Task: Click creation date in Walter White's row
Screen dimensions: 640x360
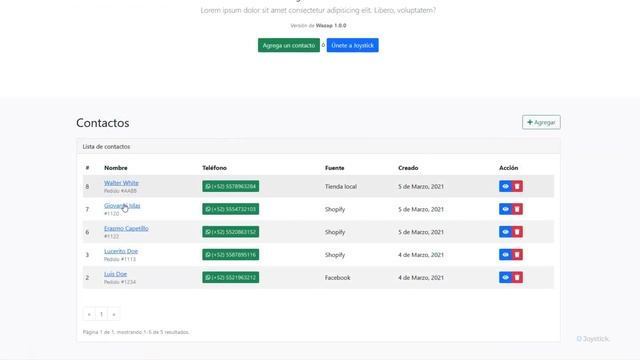Action: [421, 187]
